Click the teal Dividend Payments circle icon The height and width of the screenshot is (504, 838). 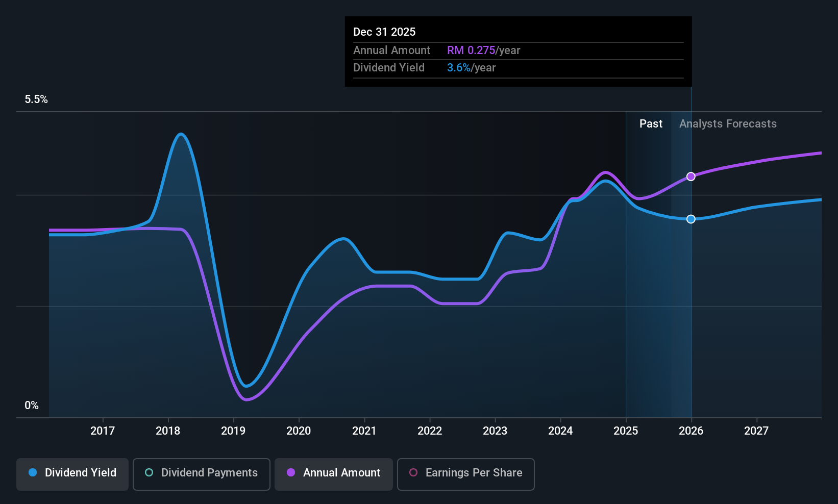click(x=149, y=472)
